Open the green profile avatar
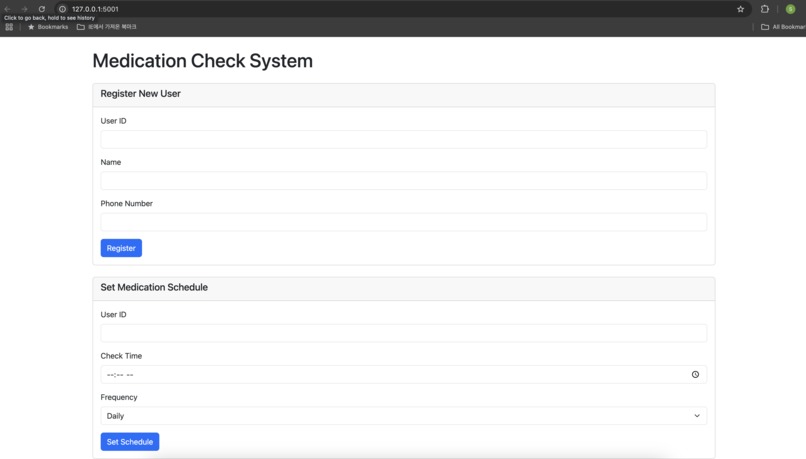 [x=791, y=9]
